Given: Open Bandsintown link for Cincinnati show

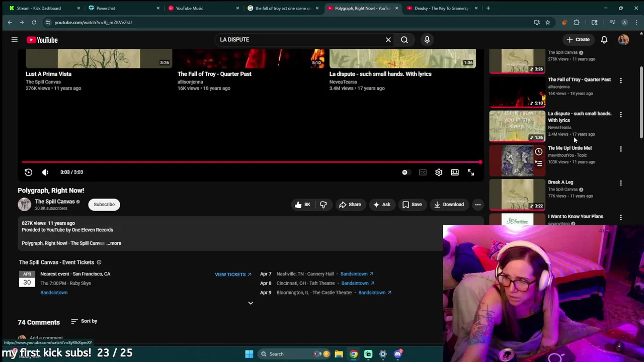Looking at the screenshot, I should click(358, 283).
